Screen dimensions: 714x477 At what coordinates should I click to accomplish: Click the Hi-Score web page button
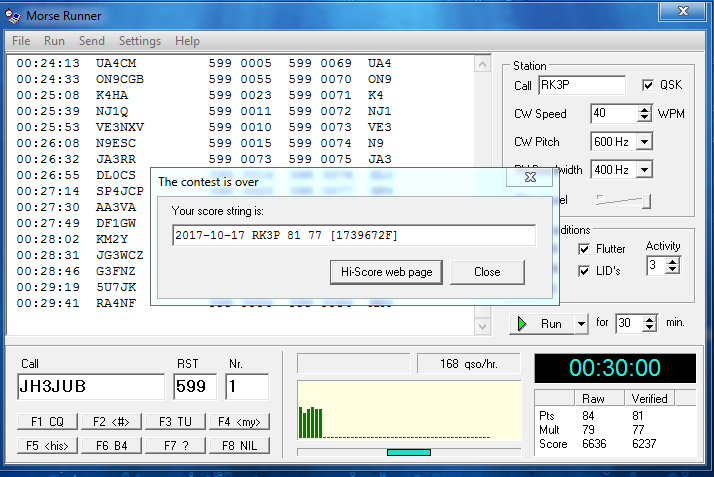point(386,272)
